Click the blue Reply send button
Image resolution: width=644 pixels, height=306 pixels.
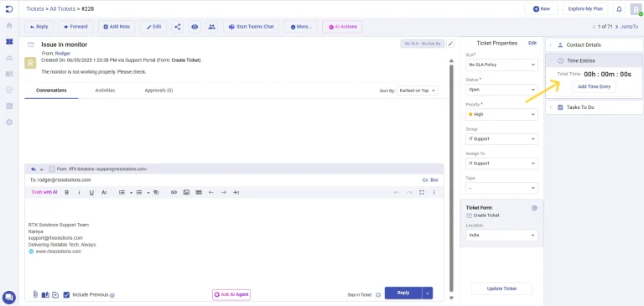click(x=403, y=293)
